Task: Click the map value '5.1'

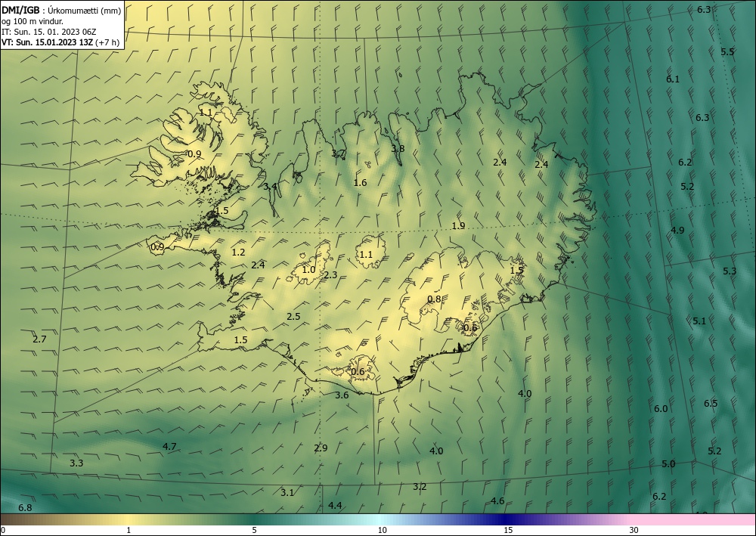Action: pyautogui.click(x=699, y=321)
